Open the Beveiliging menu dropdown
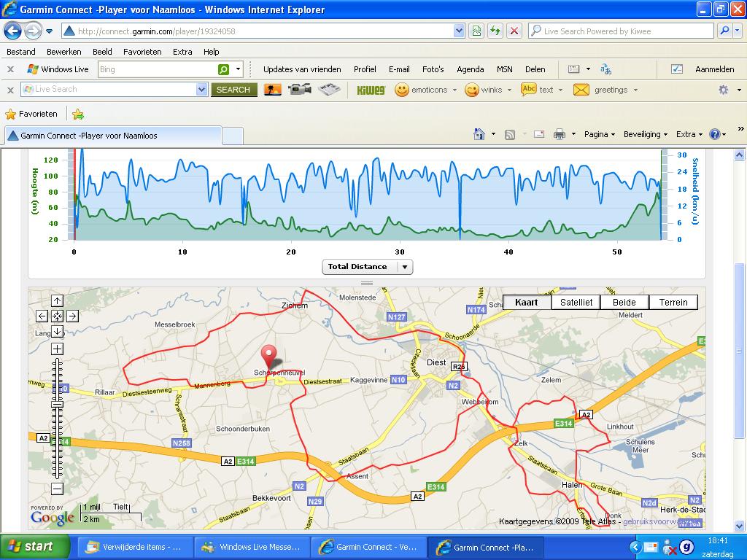This screenshot has height=560, width=747. click(646, 134)
